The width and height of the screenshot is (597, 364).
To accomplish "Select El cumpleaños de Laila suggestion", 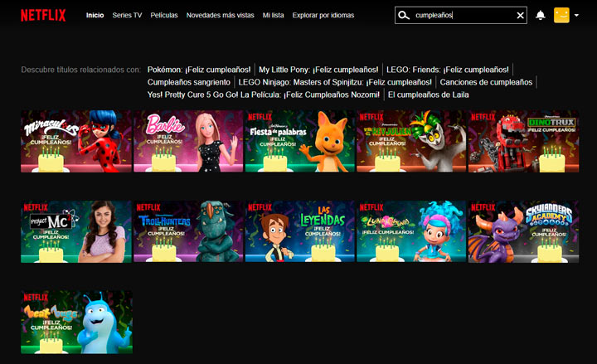I will tap(429, 95).
